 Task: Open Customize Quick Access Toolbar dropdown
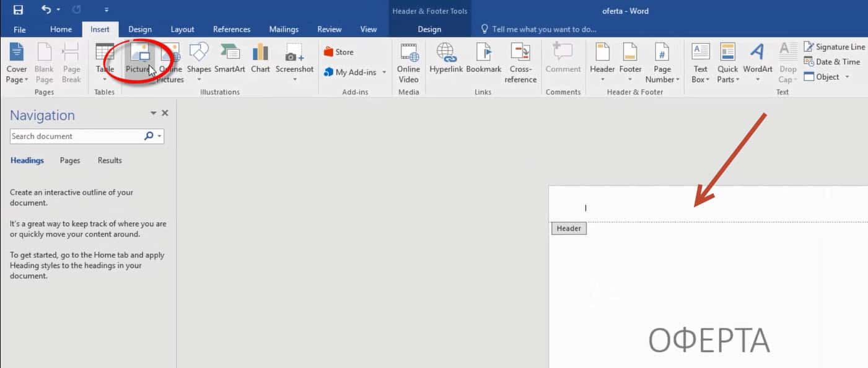pyautogui.click(x=107, y=10)
